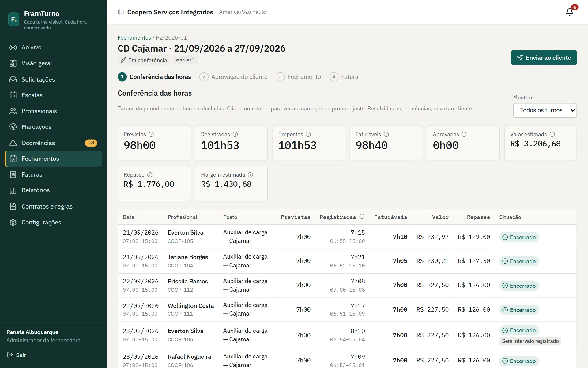Follow the Fechamentos breadcrumb link
Viewport: 588px width, 368px height.
[x=134, y=38]
